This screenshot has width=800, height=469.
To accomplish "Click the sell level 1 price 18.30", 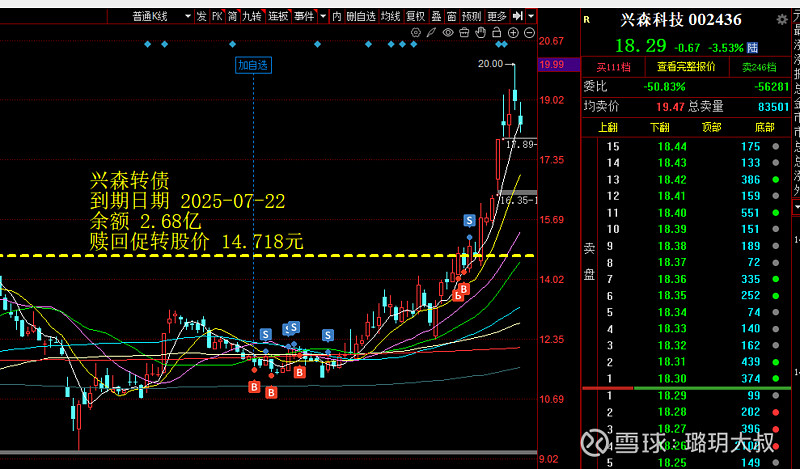I will pos(672,379).
